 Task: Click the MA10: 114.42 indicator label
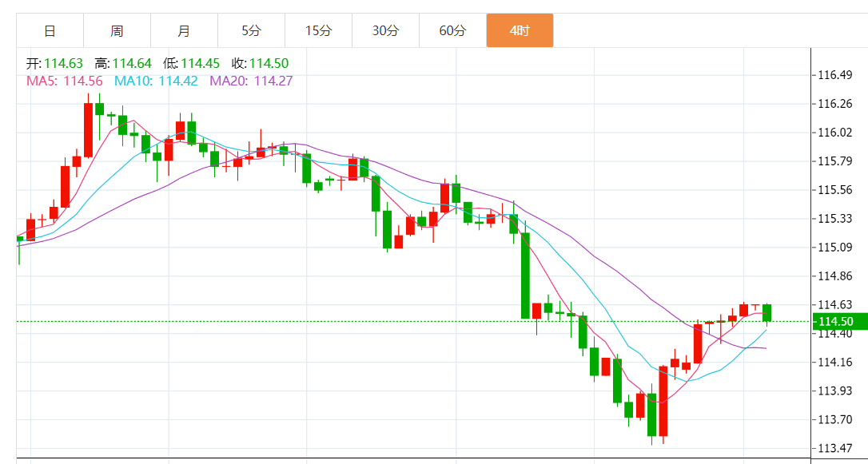coord(156,81)
